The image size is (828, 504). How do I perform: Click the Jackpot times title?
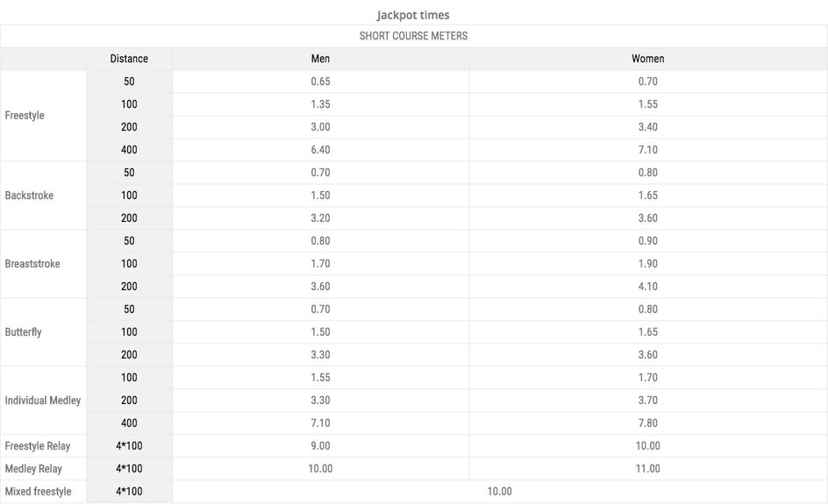click(413, 15)
